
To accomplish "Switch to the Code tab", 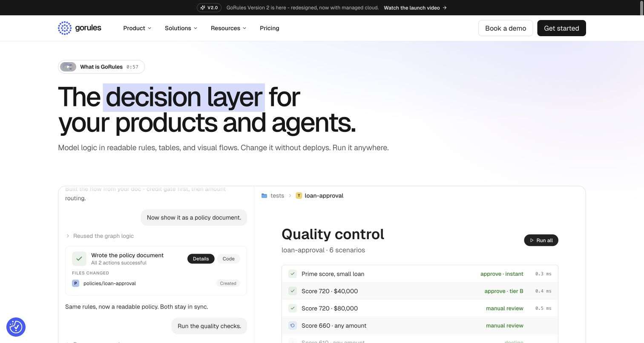I will click(x=228, y=259).
